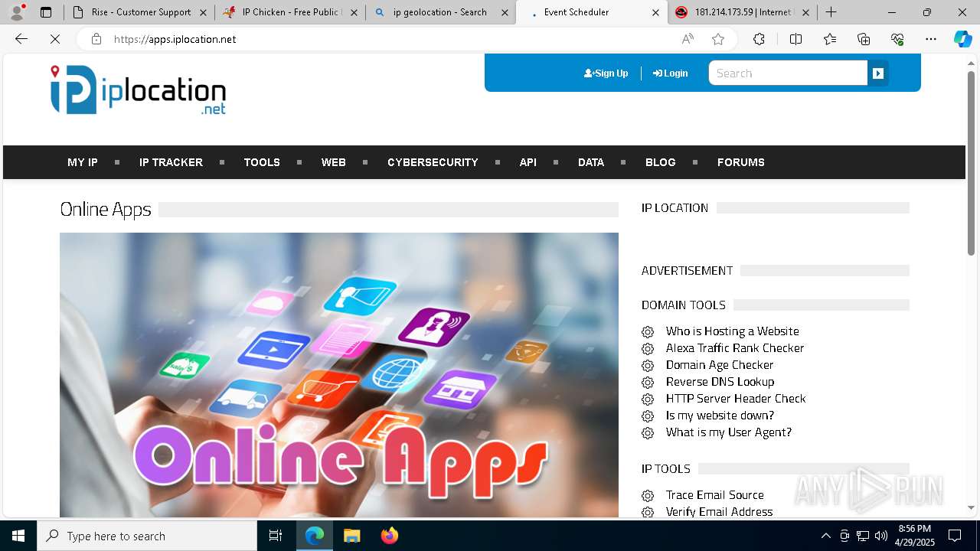Add this page to favorites star
Screen dimensions: 980x551
tap(718, 39)
